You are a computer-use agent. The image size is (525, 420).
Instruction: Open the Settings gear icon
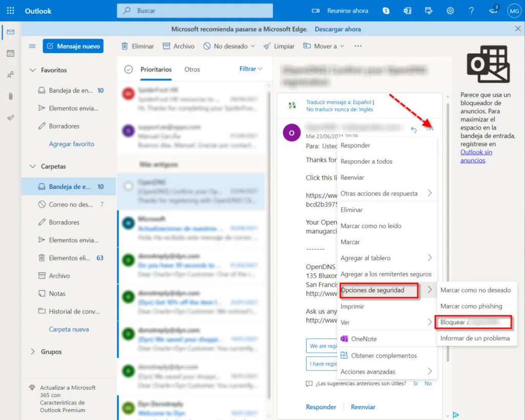450,11
